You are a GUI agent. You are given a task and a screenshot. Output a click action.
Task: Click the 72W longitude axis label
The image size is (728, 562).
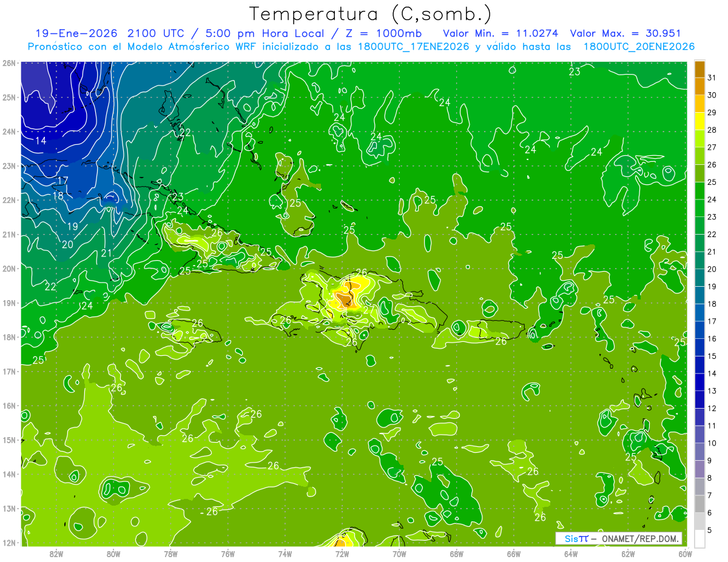point(342,554)
